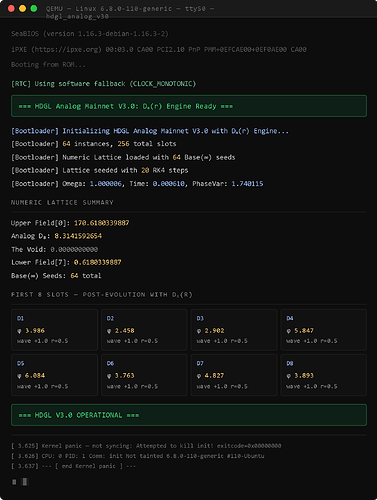Viewport: 377px width, 500px height.
Task: Click the Analog D value 8.3141592654
Action: tap(78, 236)
